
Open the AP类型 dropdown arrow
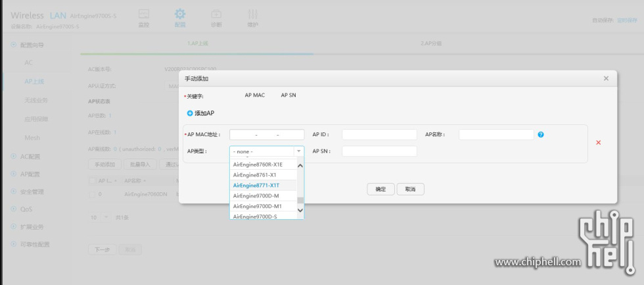299,151
